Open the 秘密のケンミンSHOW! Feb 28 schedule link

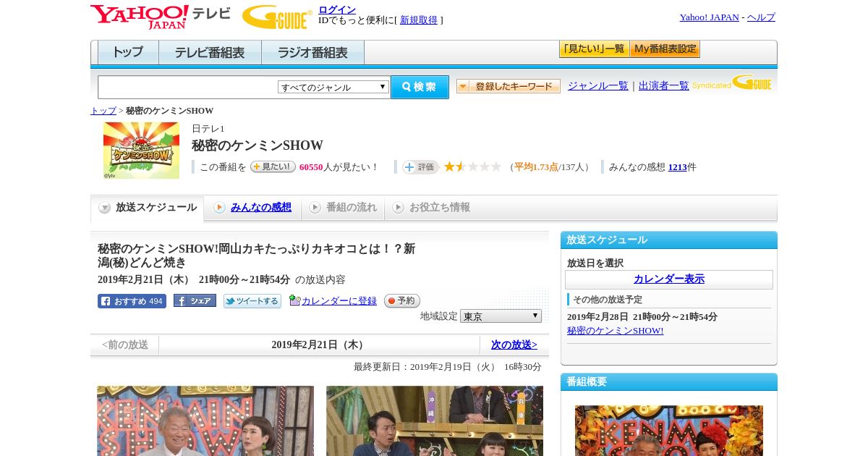click(616, 331)
